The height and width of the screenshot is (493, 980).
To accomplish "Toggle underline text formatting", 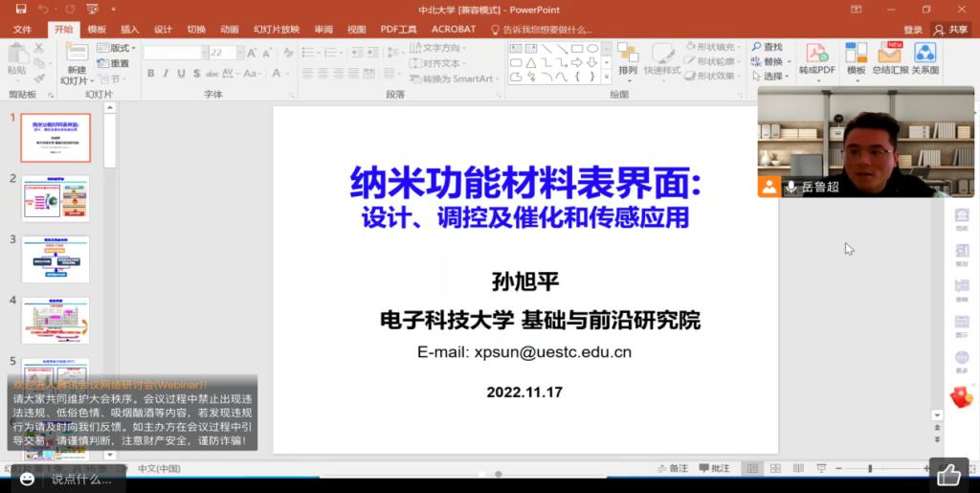I will pyautogui.click(x=181, y=74).
